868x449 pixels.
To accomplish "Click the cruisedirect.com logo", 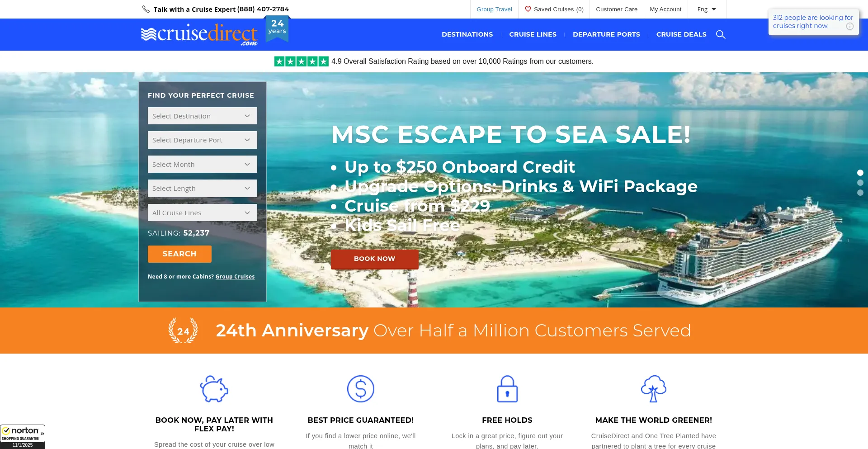I will click(199, 34).
